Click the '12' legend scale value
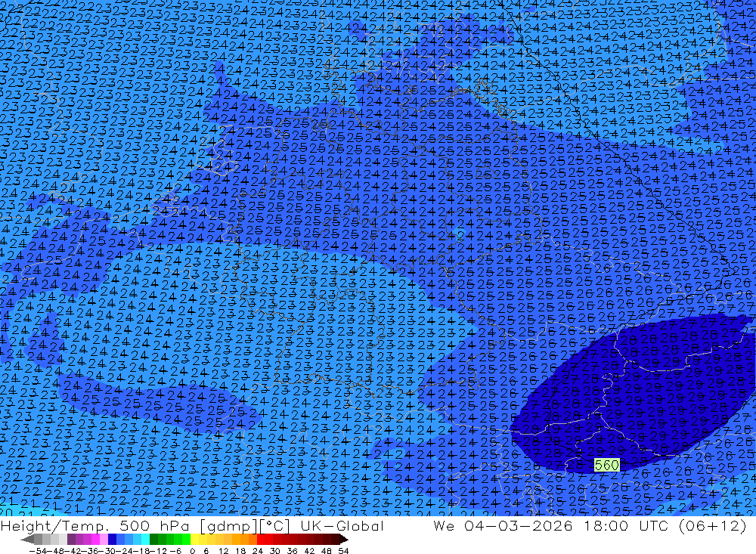 [x=224, y=551]
